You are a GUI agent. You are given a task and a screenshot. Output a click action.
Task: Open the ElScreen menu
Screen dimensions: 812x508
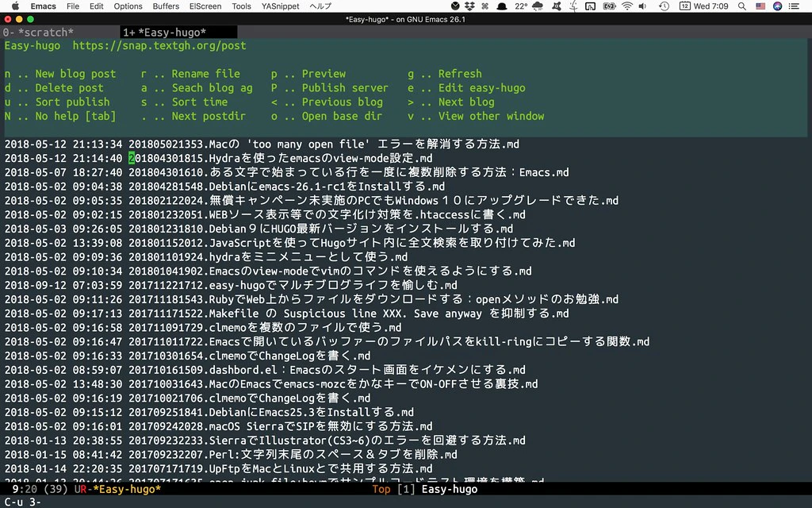pos(205,6)
